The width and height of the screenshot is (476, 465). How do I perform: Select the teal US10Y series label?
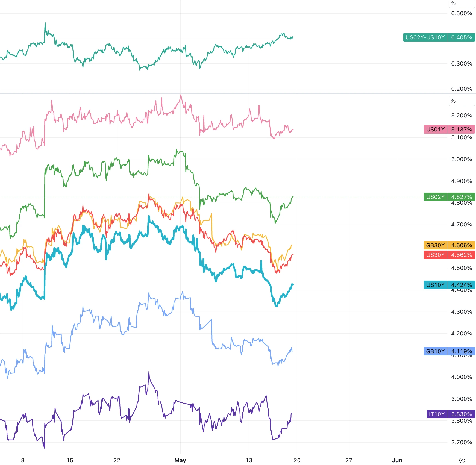(435, 285)
